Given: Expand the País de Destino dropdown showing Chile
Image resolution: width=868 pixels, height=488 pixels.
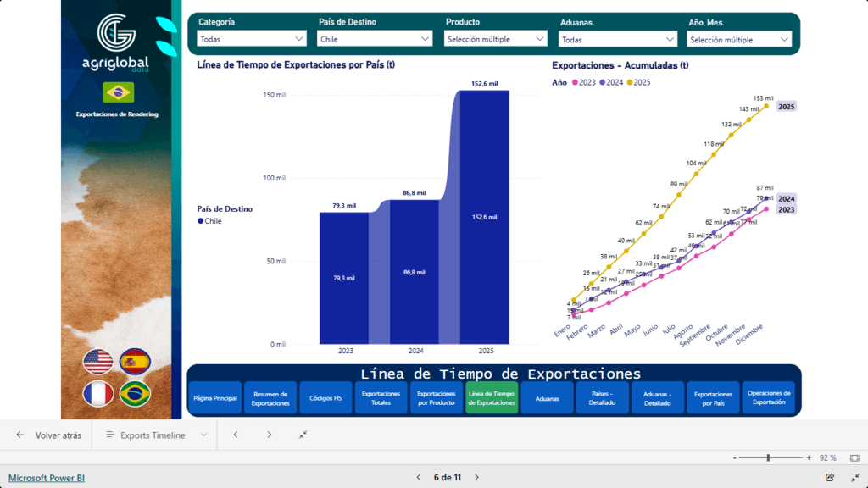Looking at the screenshot, I should click(x=375, y=39).
